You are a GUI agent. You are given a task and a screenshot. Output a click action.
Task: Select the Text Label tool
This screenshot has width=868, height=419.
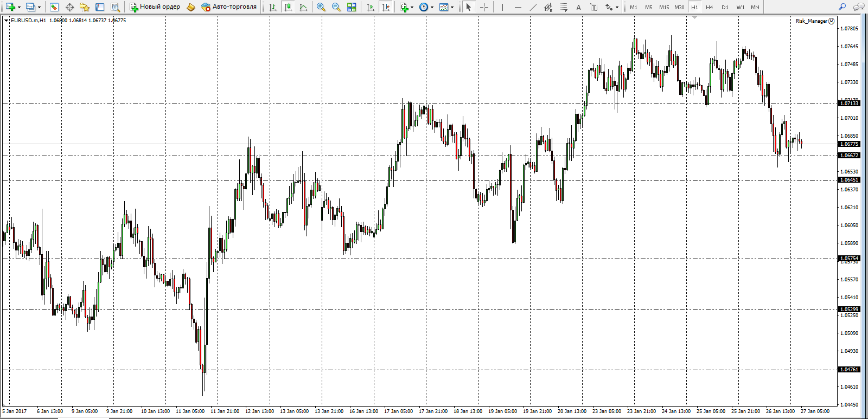click(593, 7)
